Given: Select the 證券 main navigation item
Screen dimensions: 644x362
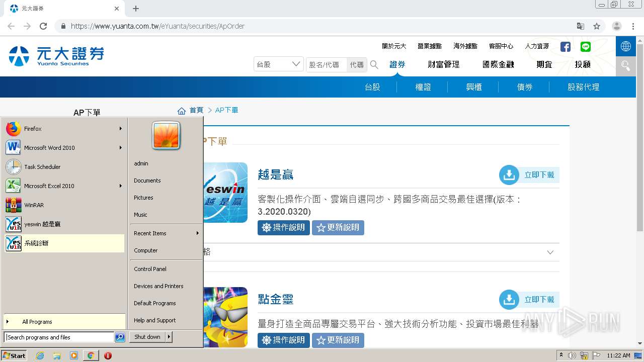Looking at the screenshot, I should pyautogui.click(x=397, y=64).
